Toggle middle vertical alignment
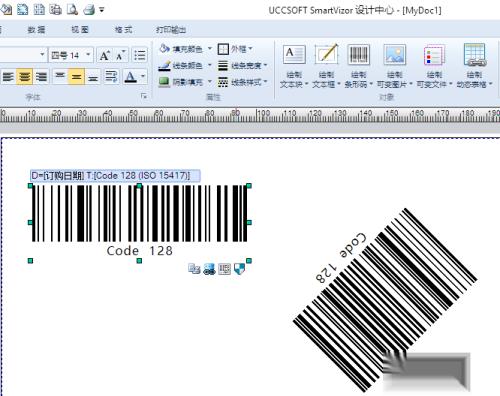This screenshot has height=396, width=500. pyautogui.click(x=76, y=77)
